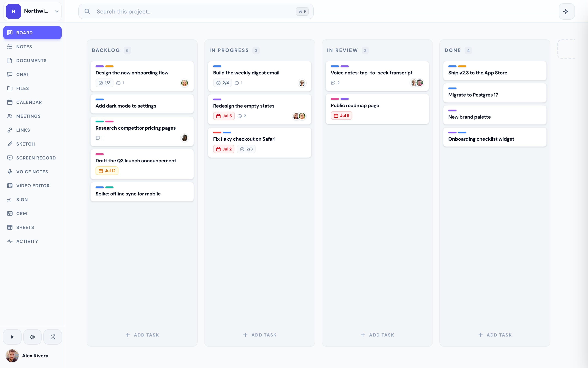The image size is (588, 368).
Task: Open the Add dark mode to settings card
Action: tap(142, 104)
